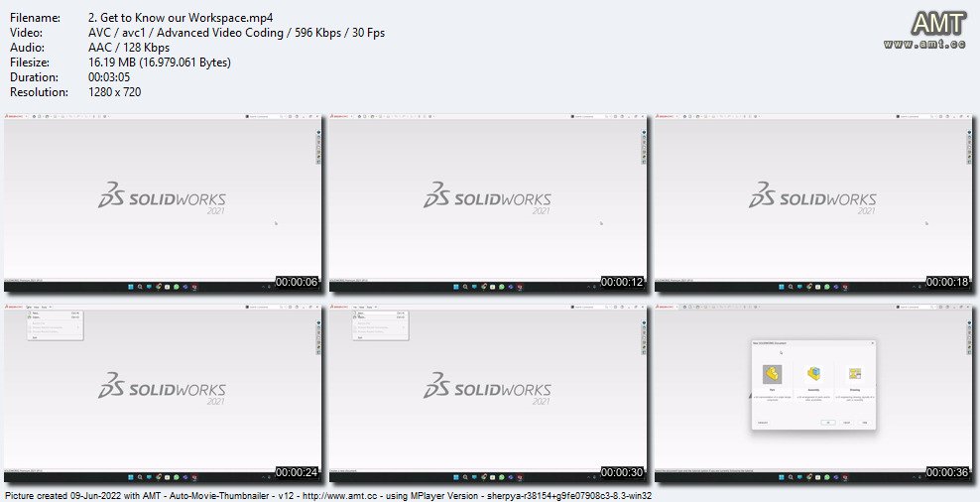Choose Exit in the 00:00:24 File menu
Viewport: 980px width, 502px height.
pos(54,337)
